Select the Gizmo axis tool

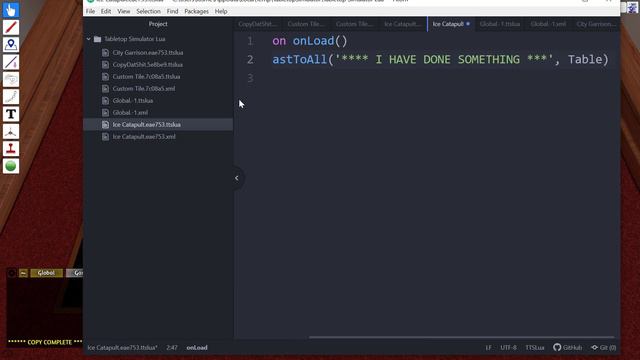[11, 131]
